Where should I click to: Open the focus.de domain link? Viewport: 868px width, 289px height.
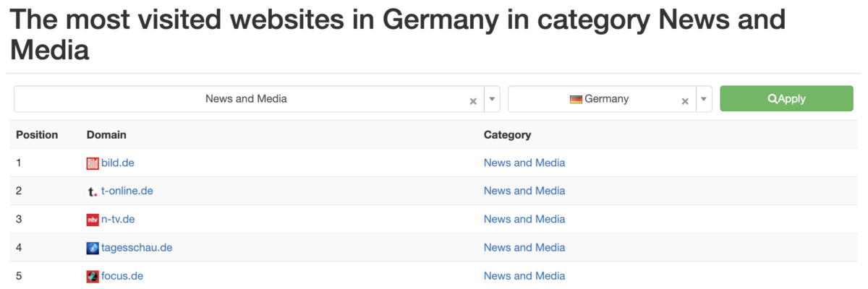click(122, 276)
